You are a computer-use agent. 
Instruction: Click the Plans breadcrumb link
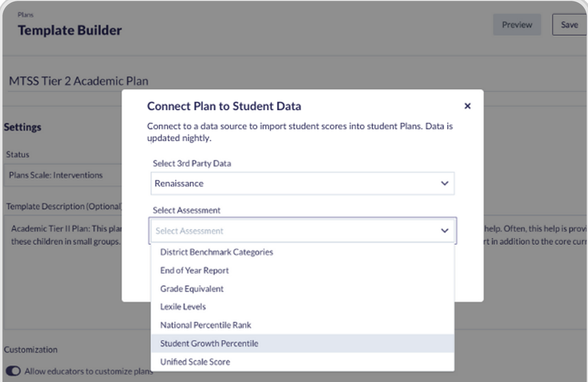click(26, 15)
